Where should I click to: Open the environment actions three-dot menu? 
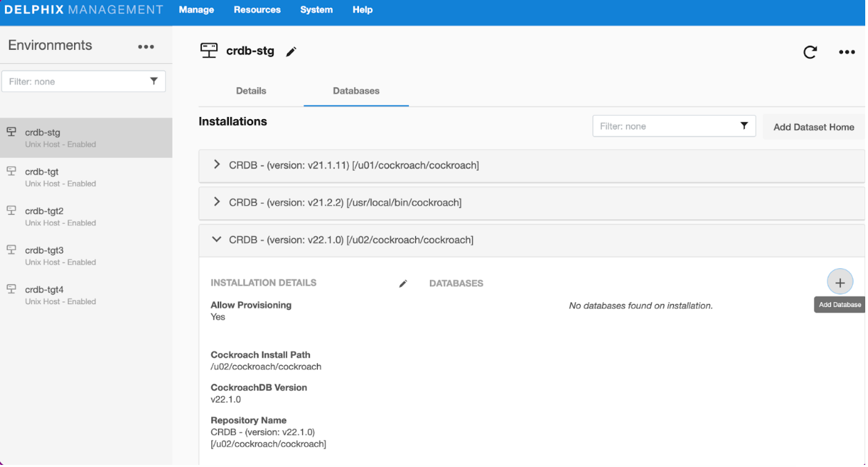[847, 52]
